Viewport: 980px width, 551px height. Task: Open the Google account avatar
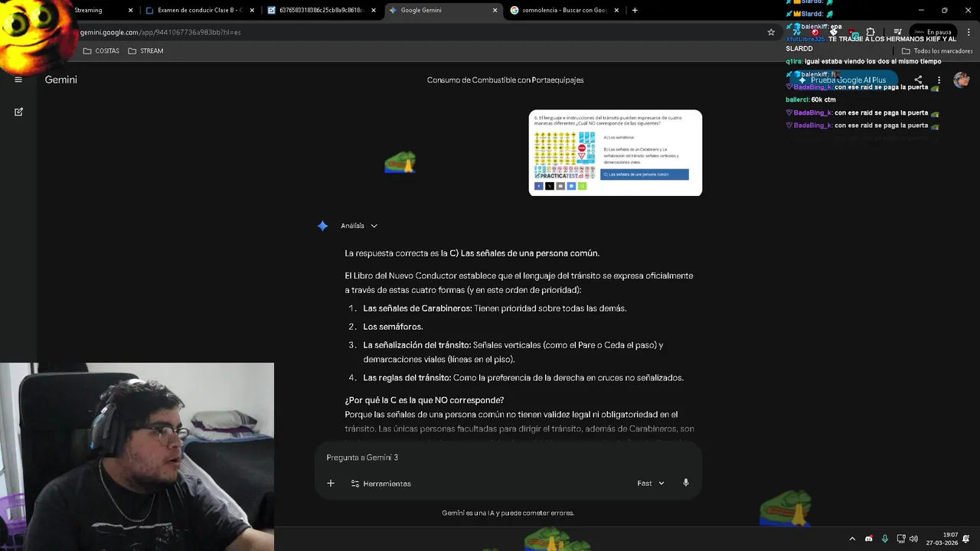(x=962, y=80)
